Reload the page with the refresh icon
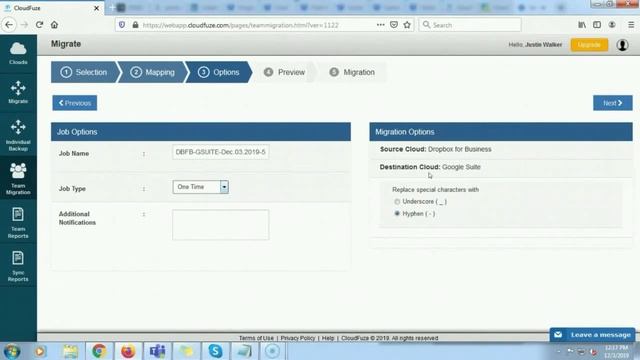 40,25
